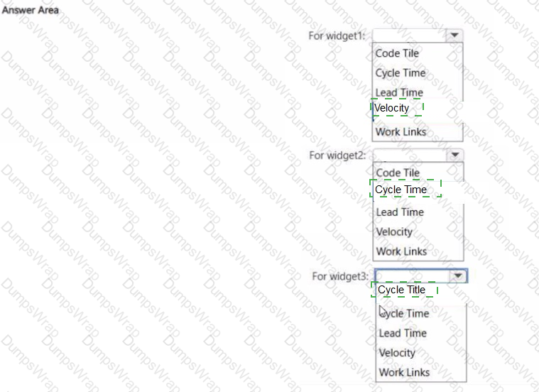Open the widget1 dropdown arrow

click(454, 36)
